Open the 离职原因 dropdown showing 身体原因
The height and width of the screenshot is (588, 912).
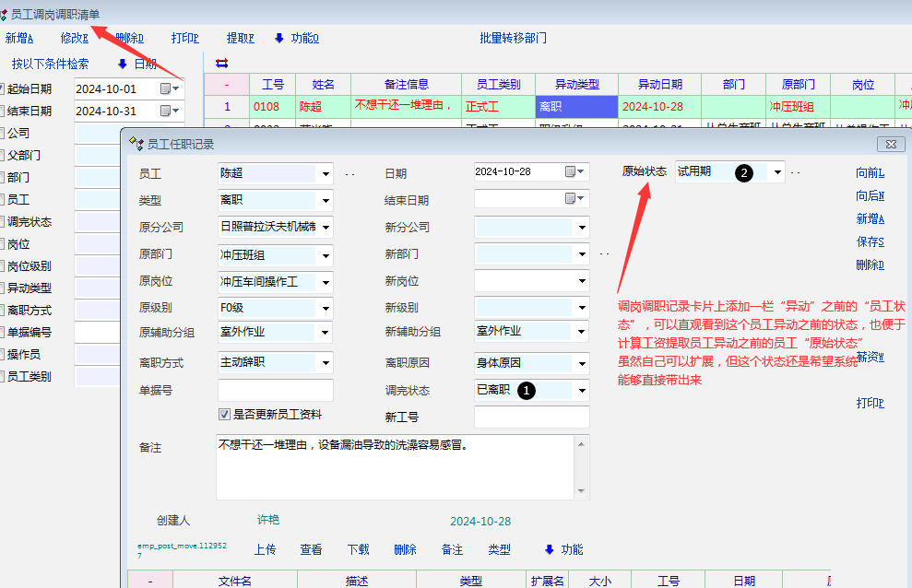[582, 363]
